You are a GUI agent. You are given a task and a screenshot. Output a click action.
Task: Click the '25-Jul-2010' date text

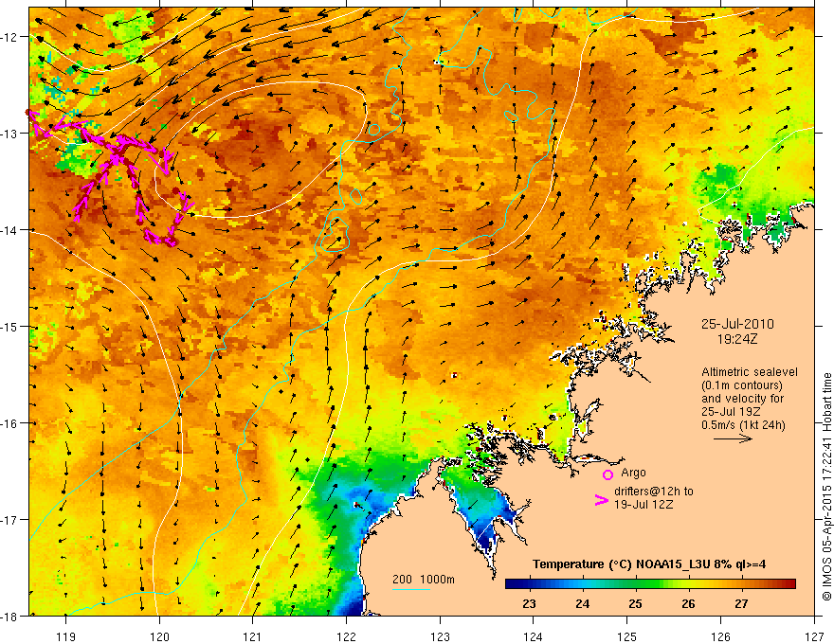(737, 324)
